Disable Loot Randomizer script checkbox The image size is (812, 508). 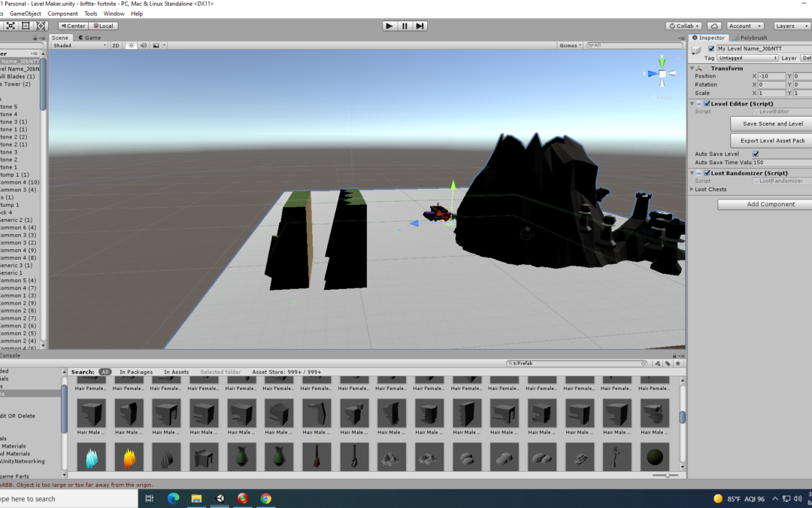click(707, 173)
